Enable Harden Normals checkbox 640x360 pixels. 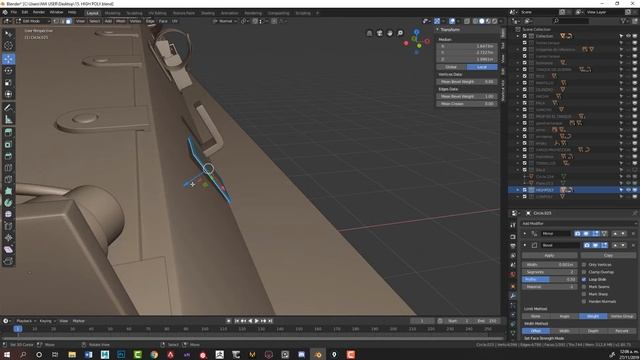(584, 301)
